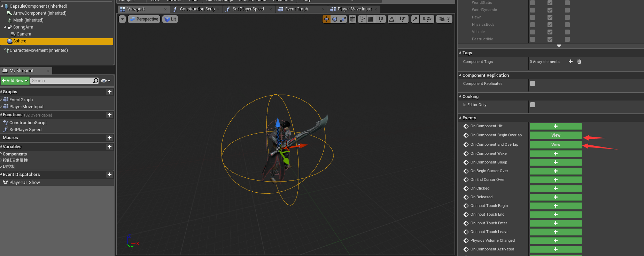This screenshot has width=644, height=256.
Task: Toggle Overlap for Pawn collision
Action: pyautogui.click(x=550, y=17)
